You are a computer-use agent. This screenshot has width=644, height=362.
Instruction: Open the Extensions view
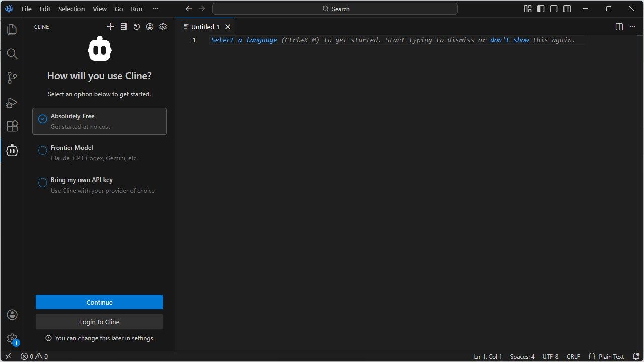coord(12,126)
